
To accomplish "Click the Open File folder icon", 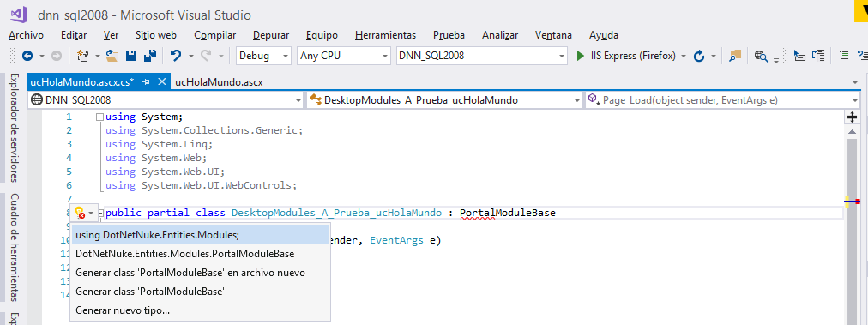I will click(x=113, y=56).
